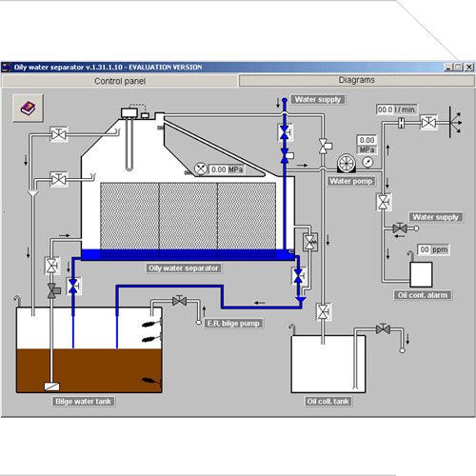
Task: Select the 00 ppm reading field
Action: point(433,249)
